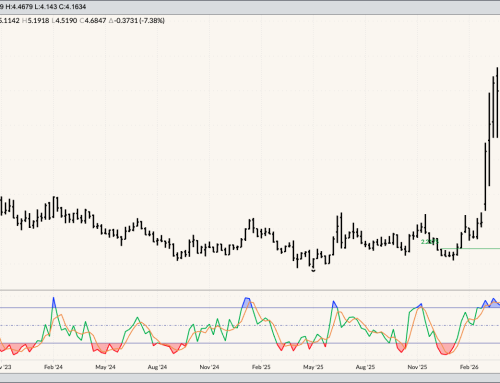Click the 'May '25' date label on time axis
The width and height of the screenshot is (500, 383).
point(313,367)
